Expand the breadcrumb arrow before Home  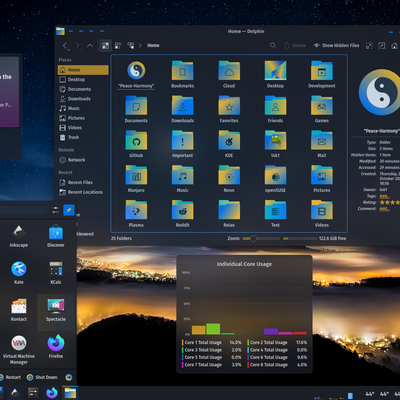pyautogui.click(x=140, y=45)
